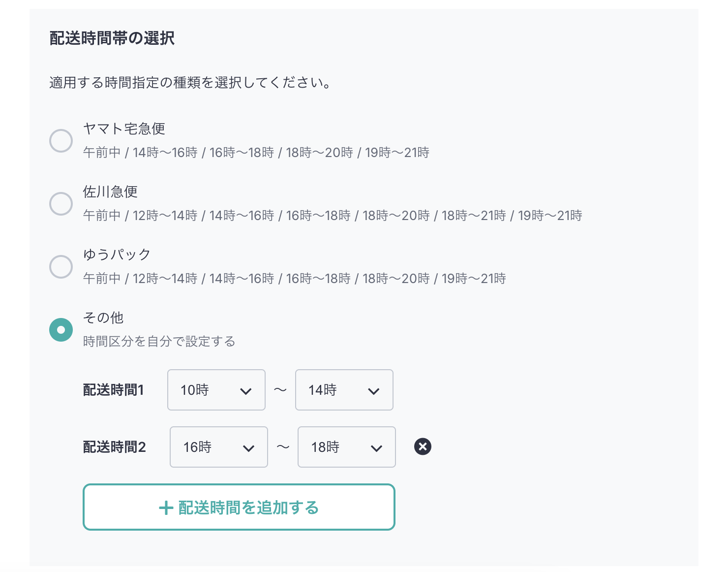Click the chevron arrow in the 10時 box

point(246,391)
